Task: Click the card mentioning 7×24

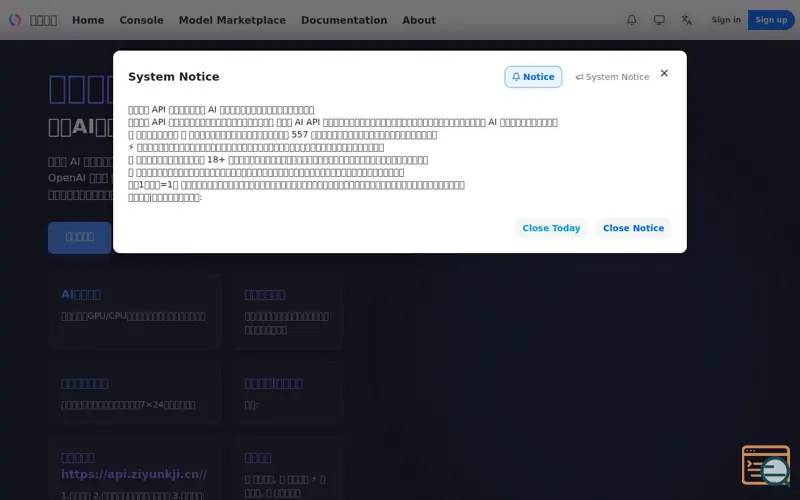Action: pos(135,393)
